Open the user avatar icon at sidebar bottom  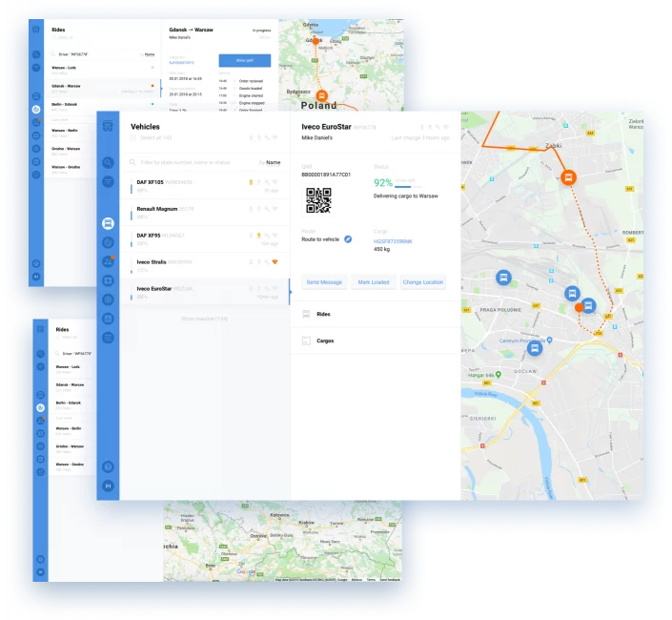coord(108,486)
